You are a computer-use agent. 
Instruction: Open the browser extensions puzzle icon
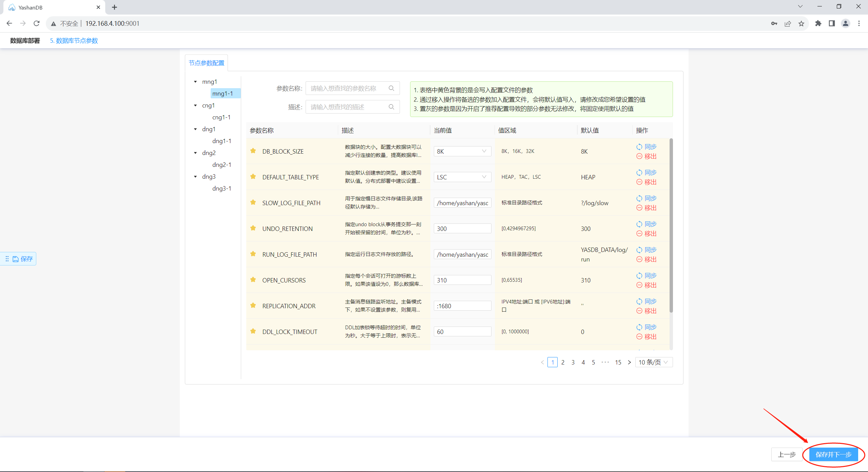pyautogui.click(x=818, y=23)
